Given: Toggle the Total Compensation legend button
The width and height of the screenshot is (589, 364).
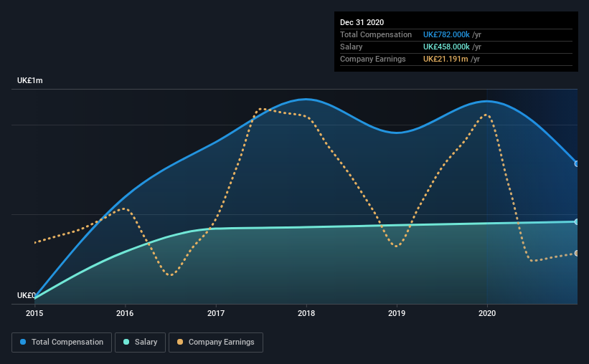Looking at the screenshot, I should pyautogui.click(x=62, y=343).
